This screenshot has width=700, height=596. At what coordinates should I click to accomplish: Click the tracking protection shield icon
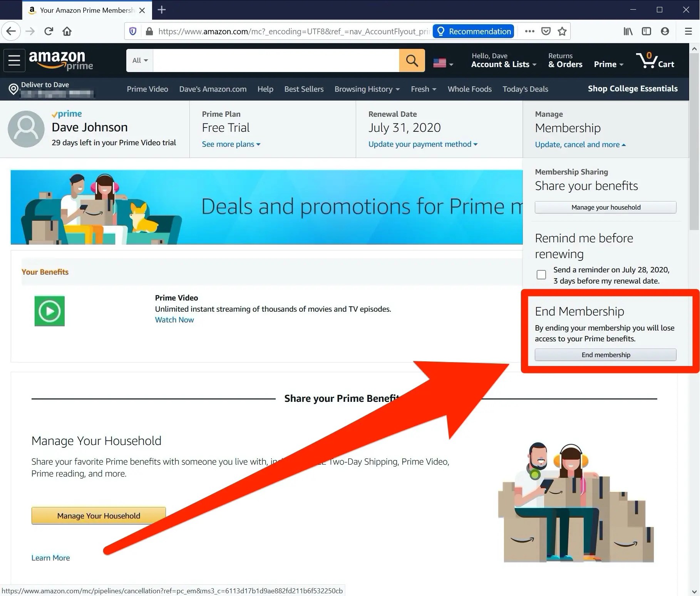pyautogui.click(x=133, y=31)
